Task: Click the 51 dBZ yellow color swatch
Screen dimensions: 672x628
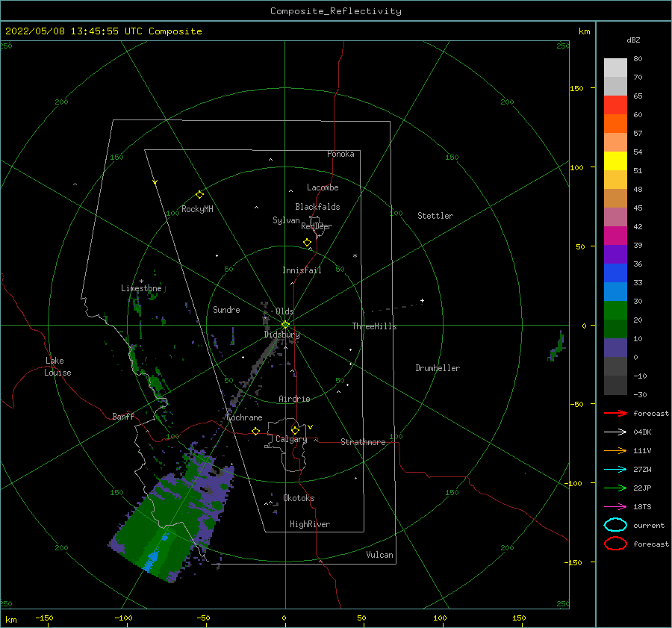Action: coord(615,161)
